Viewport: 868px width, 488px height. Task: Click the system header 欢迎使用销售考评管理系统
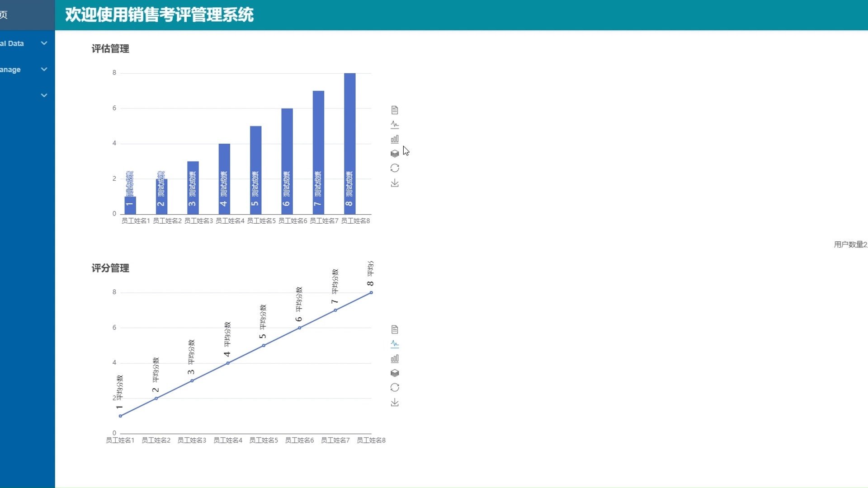point(159,14)
